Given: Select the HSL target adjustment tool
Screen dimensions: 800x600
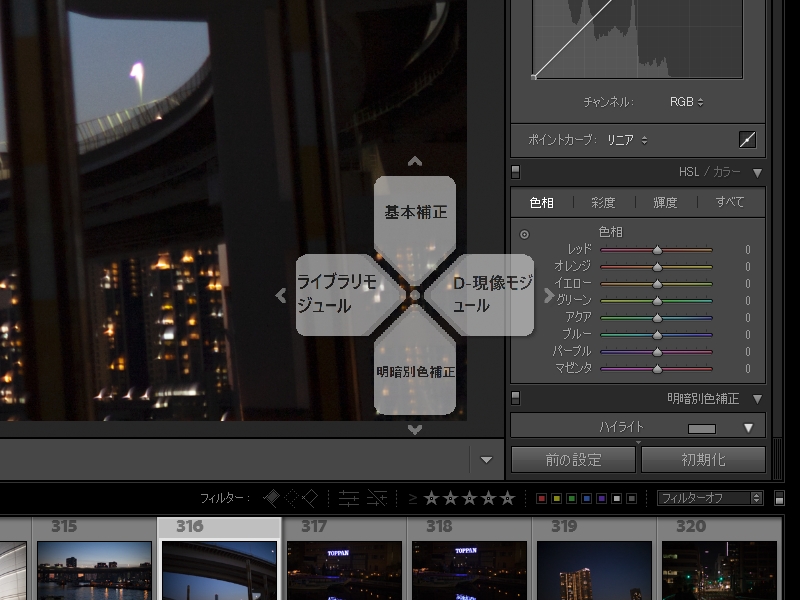Looking at the screenshot, I should pyautogui.click(x=524, y=235).
